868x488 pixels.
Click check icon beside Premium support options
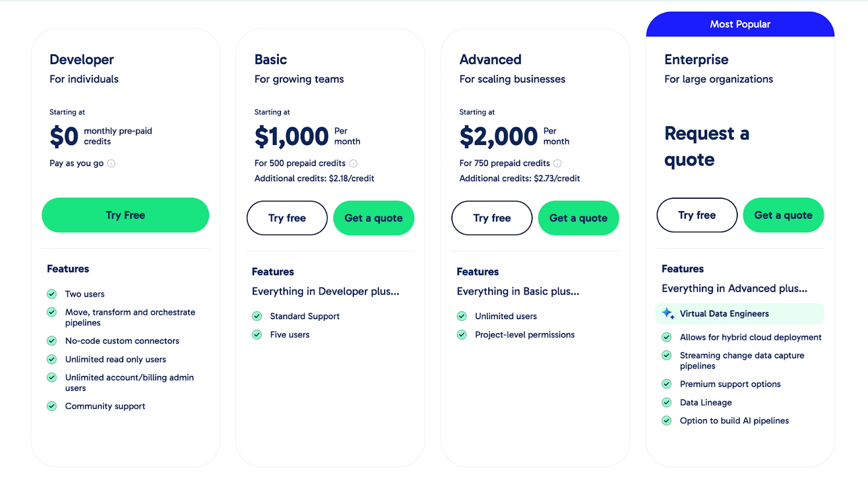point(667,384)
